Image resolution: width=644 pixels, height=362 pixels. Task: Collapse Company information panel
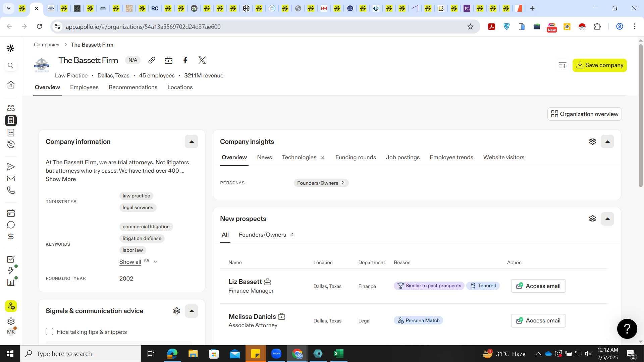[x=192, y=141]
